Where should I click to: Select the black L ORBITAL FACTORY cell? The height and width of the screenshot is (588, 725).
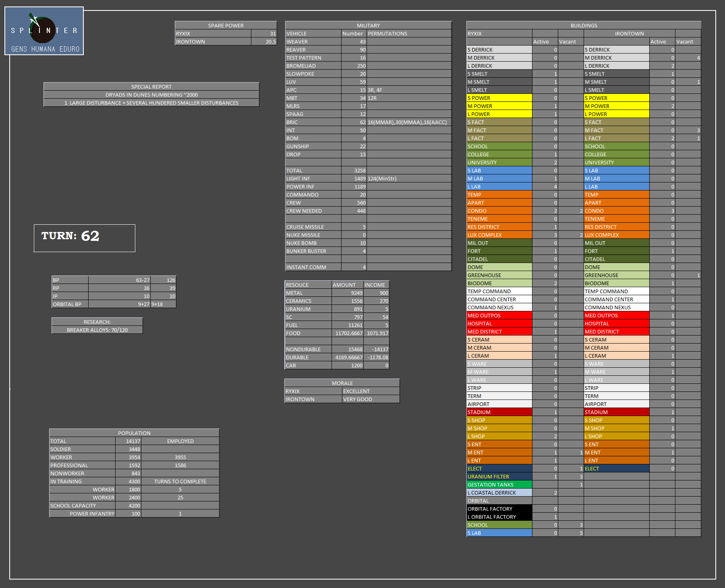[499, 517]
